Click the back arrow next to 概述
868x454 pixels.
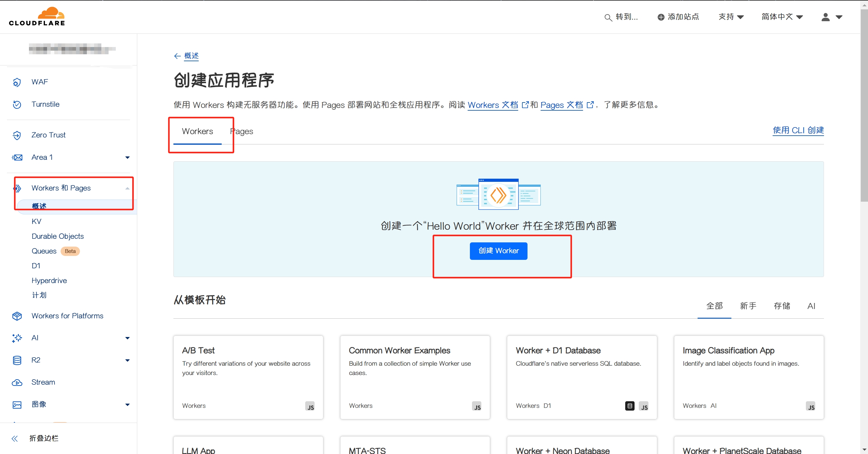pos(177,56)
